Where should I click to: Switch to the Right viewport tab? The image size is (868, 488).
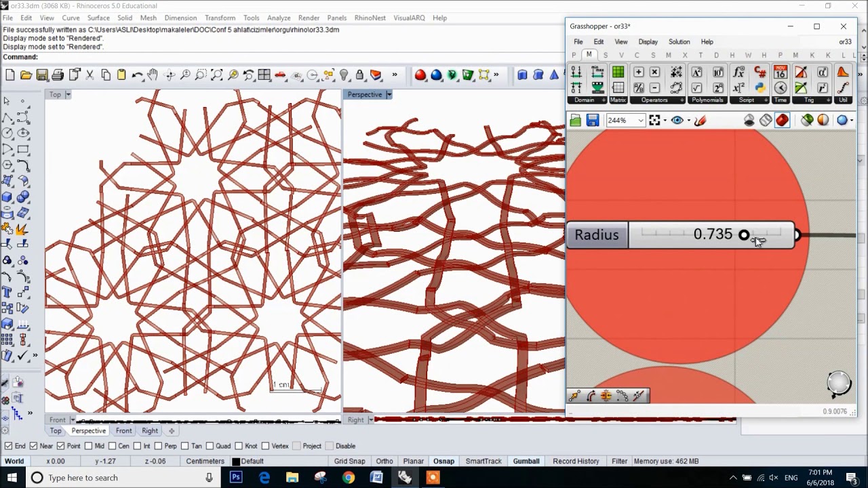(150, 431)
